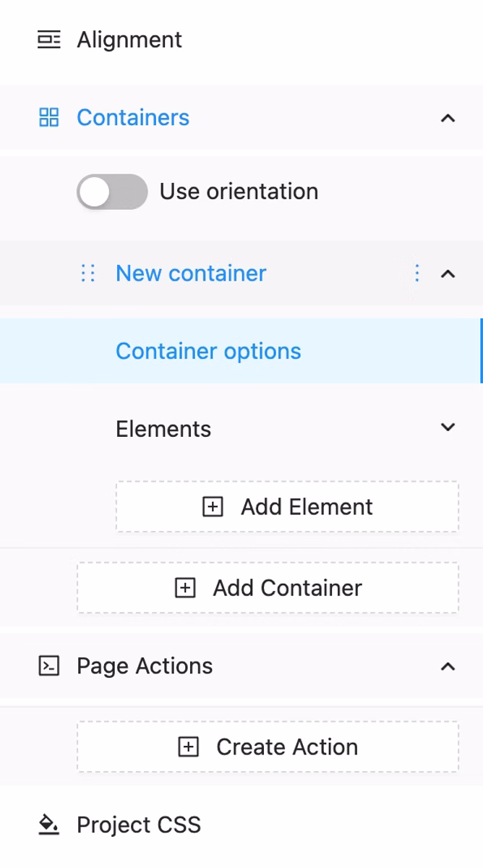Open the Alignment menu item

coord(129,40)
